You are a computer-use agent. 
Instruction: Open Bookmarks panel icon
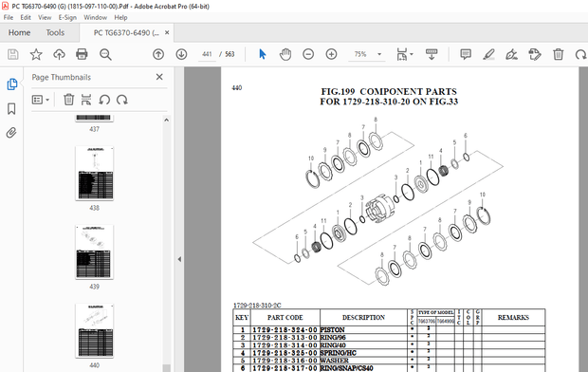point(11,109)
